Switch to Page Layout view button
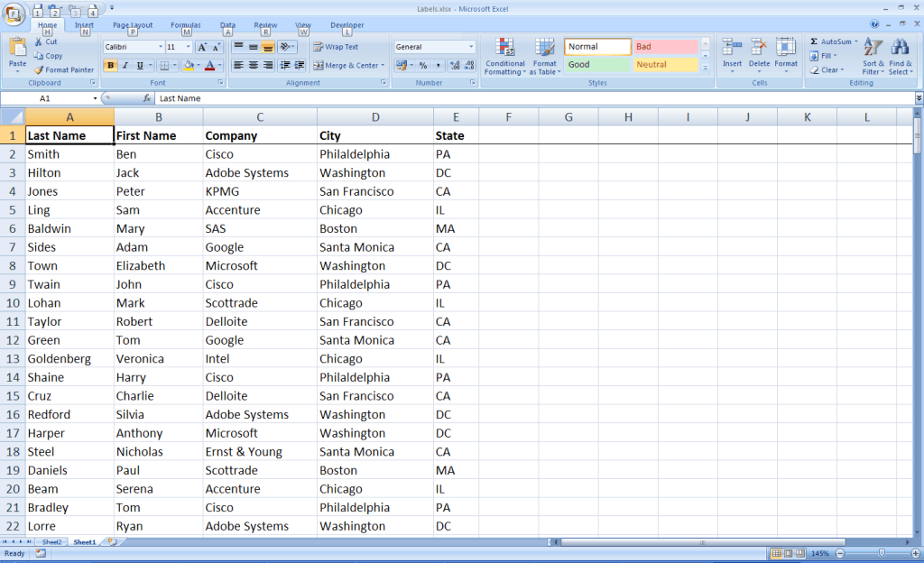The width and height of the screenshot is (924, 563). click(x=789, y=553)
